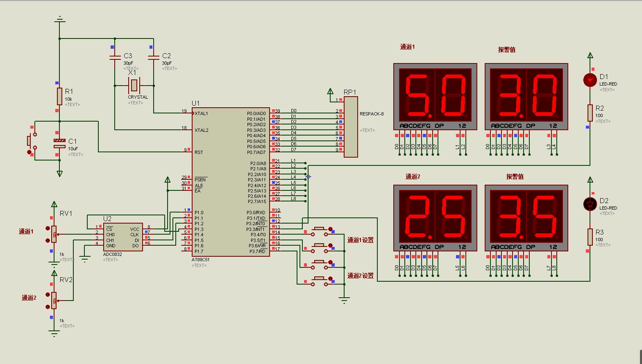Click RV2's lower red adjust dot
642x364 pixels.
point(48,306)
